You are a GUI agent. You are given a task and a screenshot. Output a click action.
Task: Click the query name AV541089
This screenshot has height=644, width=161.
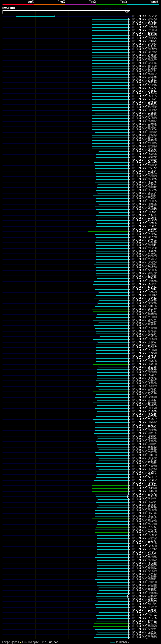point(9,8)
